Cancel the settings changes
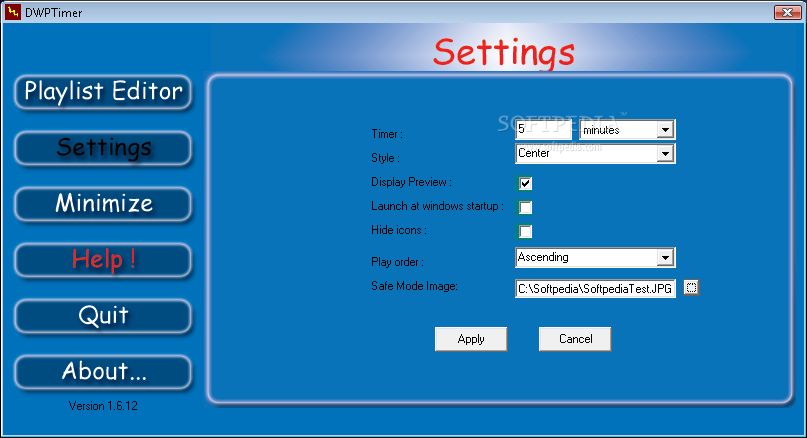807x438 pixels. pyautogui.click(x=575, y=339)
